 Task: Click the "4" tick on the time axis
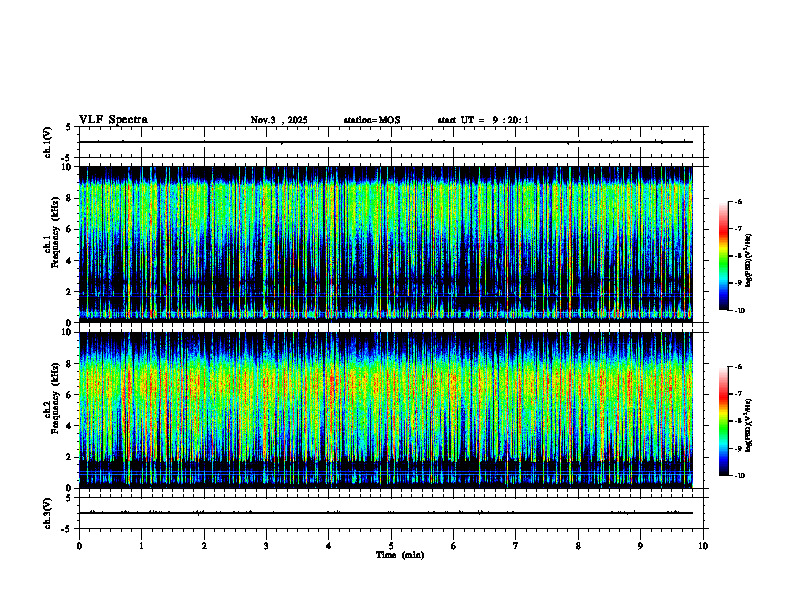[329, 546]
